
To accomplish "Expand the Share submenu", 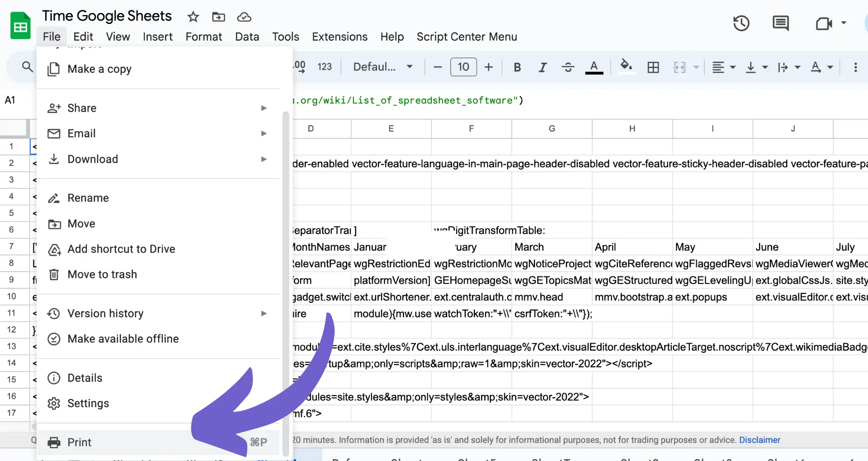I will [158, 108].
